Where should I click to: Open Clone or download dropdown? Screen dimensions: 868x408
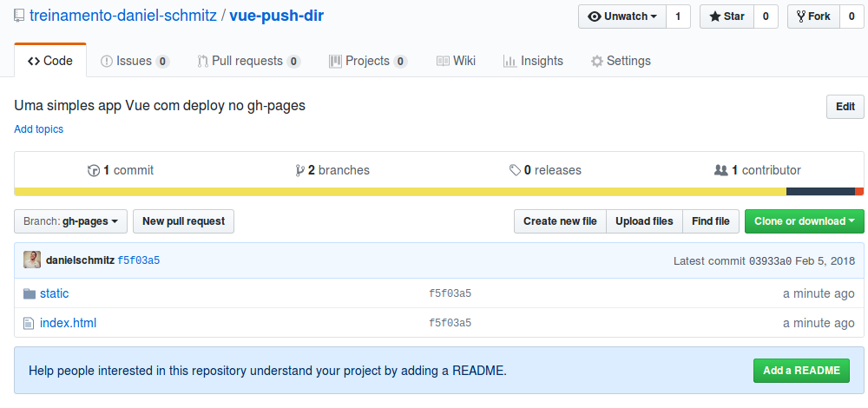pyautogui.click(x=805, y=221)
